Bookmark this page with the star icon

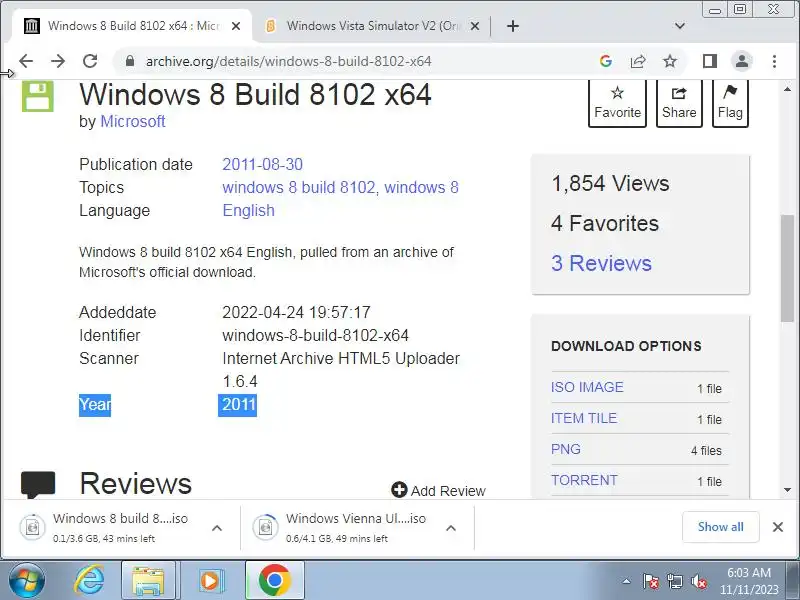pyautogui.click(x=669, y=61)
